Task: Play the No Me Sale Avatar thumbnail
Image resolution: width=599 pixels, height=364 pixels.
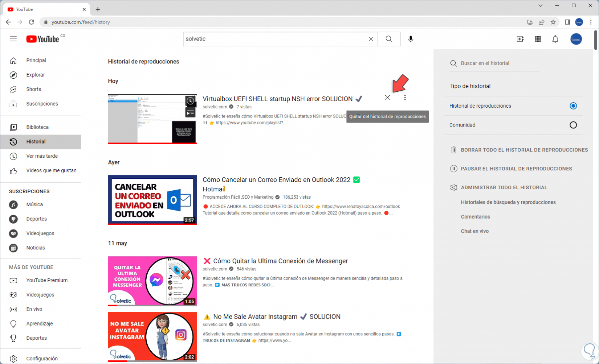Action: point(152,337)
